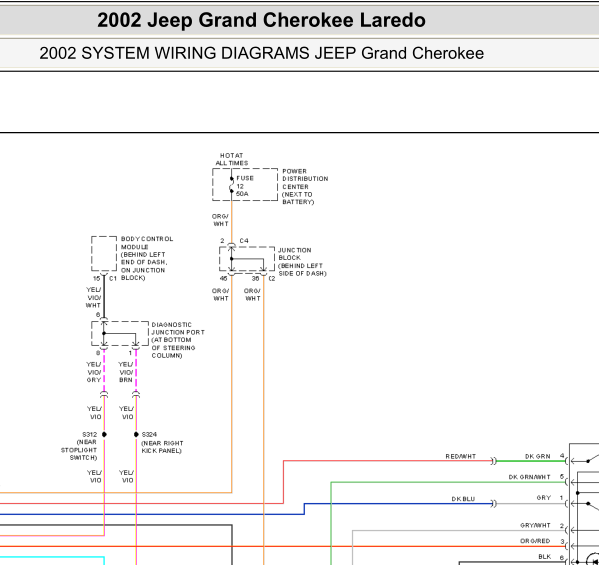Click the "ORG/WHT" label under junction block pin 46
Screen dimensions: 599x565
pyautogui.click(x=220, y=295)
